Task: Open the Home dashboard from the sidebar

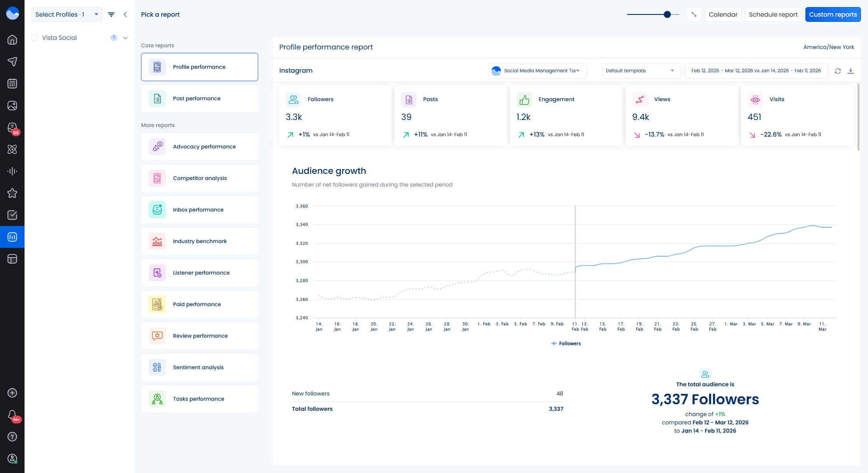Action: [12, 39]
